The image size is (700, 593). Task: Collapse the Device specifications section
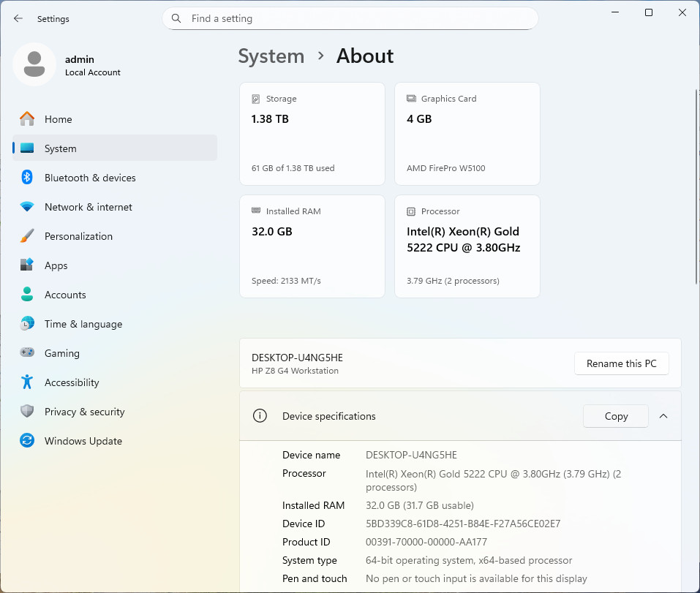[663, 416]
